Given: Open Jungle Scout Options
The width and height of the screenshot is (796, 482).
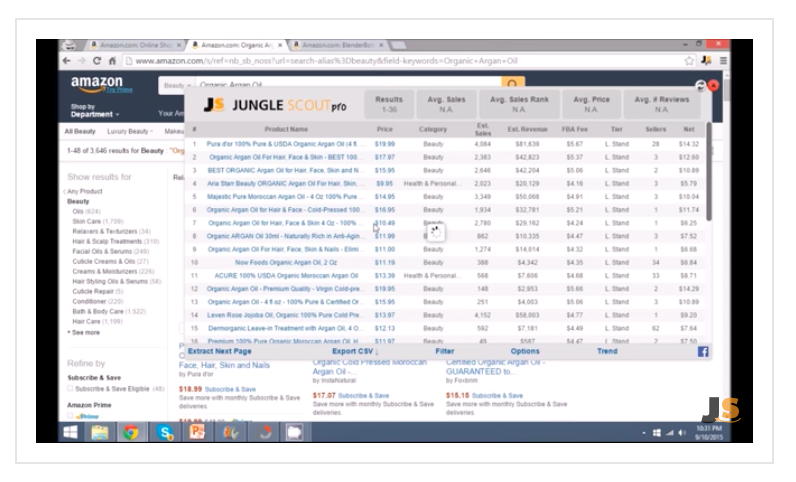Looking at the screenshot, I should pyautogui.click(x=525, y=351).
